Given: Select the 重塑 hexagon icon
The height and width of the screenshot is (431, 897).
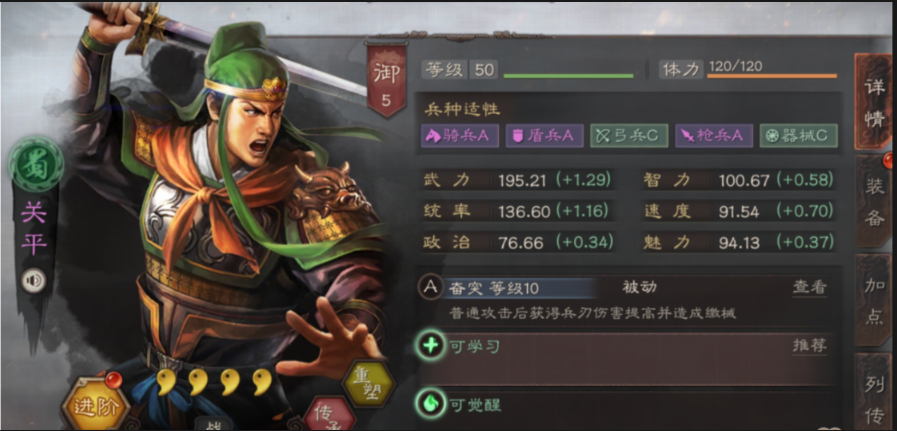Looking at the screenshot, I should pyautogui.click(x=368, y=382).
